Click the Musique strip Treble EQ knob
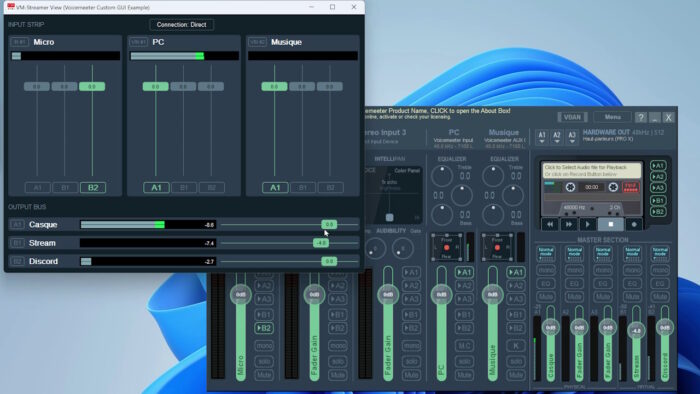This screenshot has height=394, width=700. click(x=493, y=176)
